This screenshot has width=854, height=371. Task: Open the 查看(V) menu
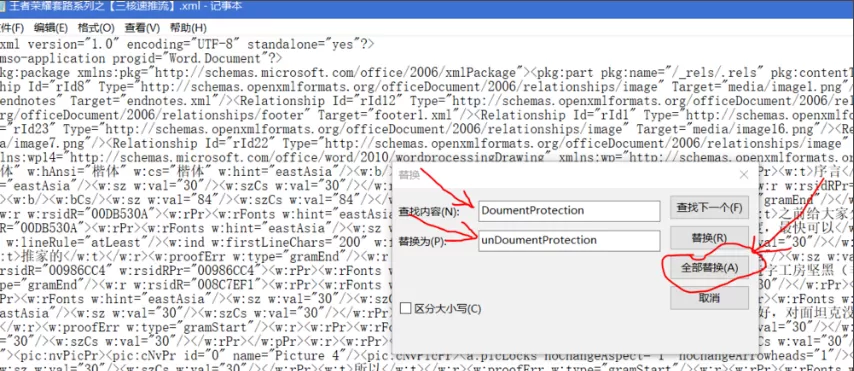tap(142, 28)
